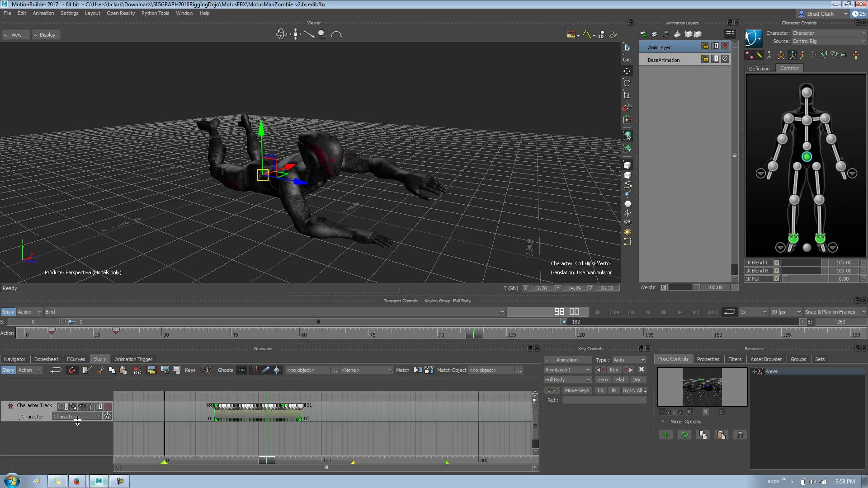Click the Move Keys button
Viewport: 868px width, 488px height.
point(577,390)
